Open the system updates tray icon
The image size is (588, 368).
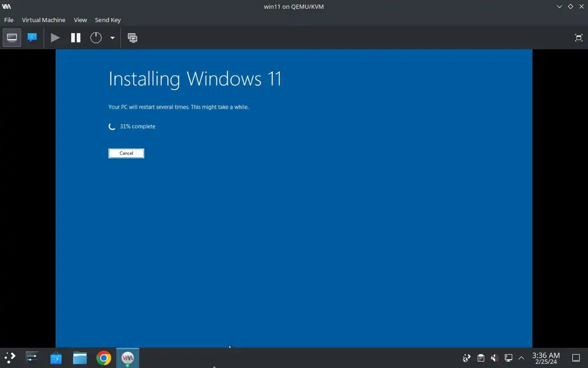pyautogui.click(x=467, y=358)
